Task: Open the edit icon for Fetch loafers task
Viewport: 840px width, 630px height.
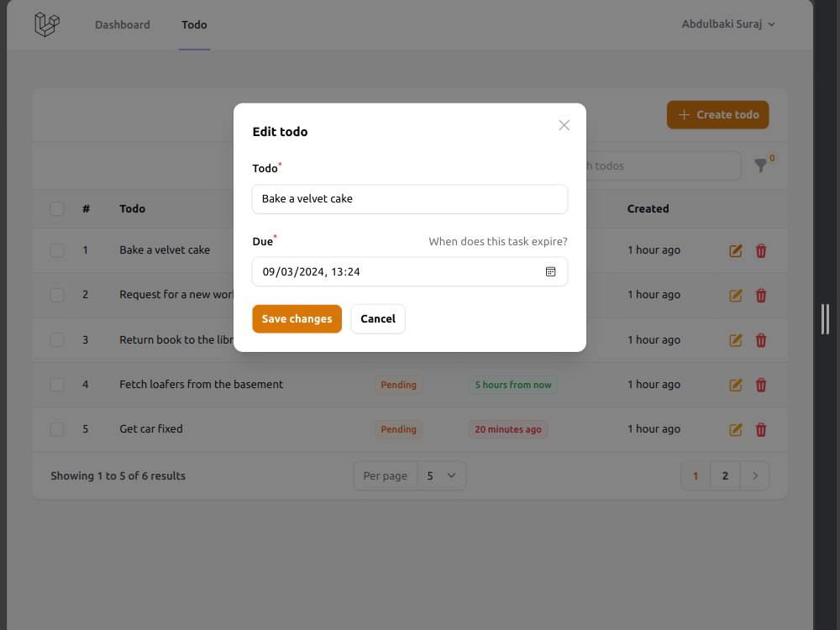Action: (735, 385)
